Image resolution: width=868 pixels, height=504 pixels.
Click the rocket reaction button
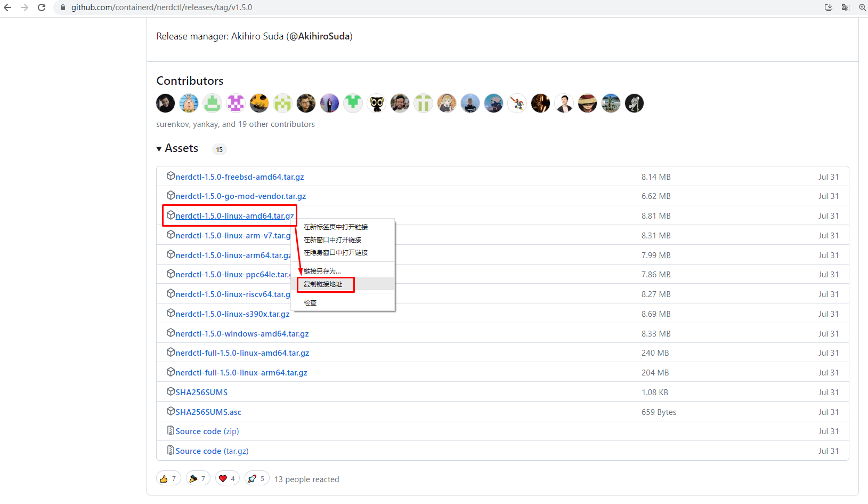pyautogui.click(x=257, y=478)
